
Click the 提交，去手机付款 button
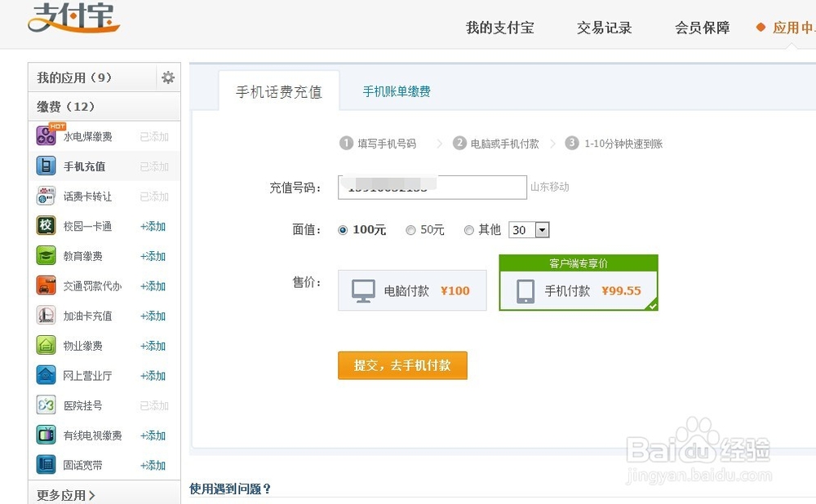402,365
